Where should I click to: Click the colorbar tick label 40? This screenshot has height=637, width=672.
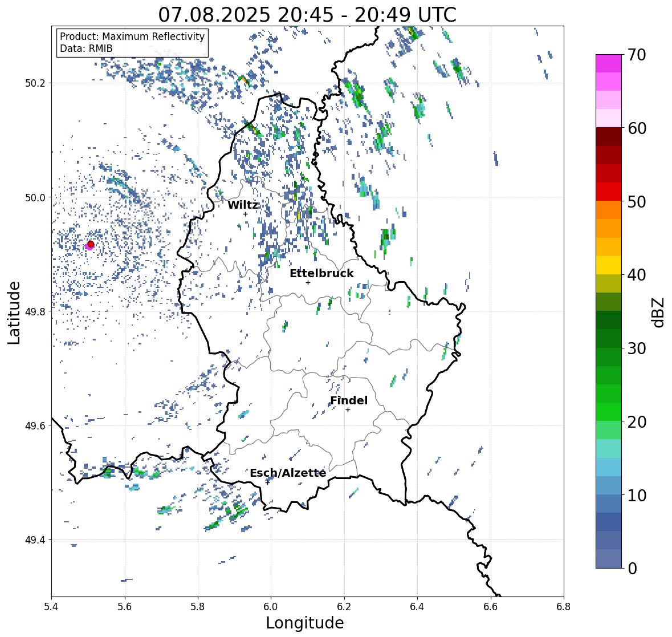pyautogui.click(x=637, y=275)
